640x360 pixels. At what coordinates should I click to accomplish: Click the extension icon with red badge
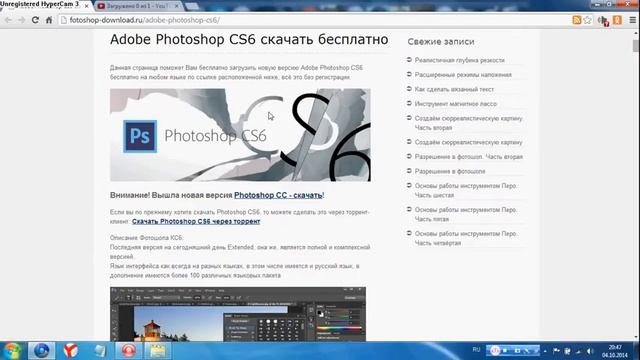tap(603, 20)
